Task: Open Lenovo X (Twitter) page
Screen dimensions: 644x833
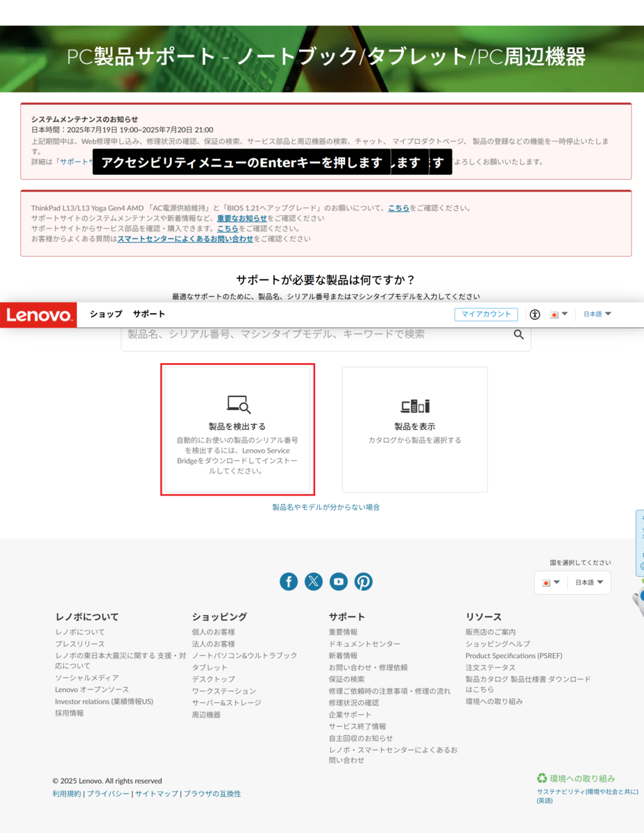Action: [x=314, y=582]
